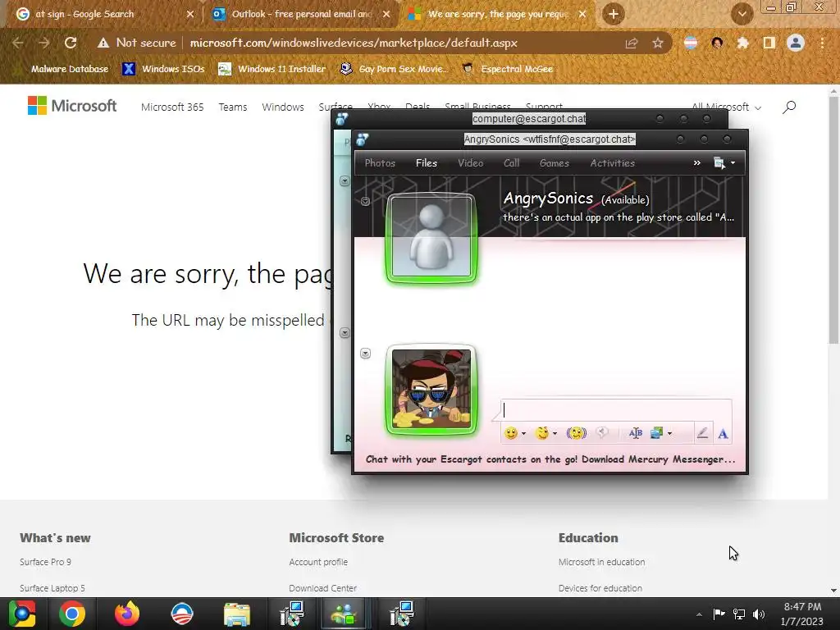Go back in browser history
The height and width of the screenshot is (630, 840).
point(18,43)
